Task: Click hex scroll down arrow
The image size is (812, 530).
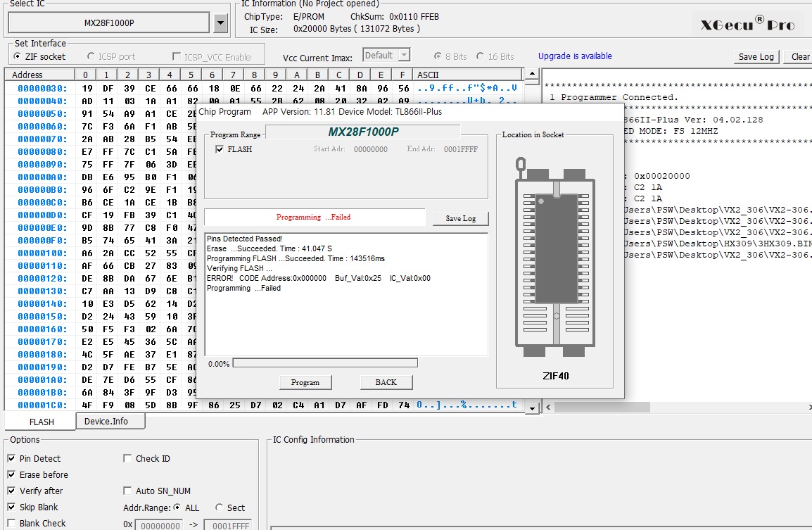Action: pyautogui.click(x=532, y=408)
